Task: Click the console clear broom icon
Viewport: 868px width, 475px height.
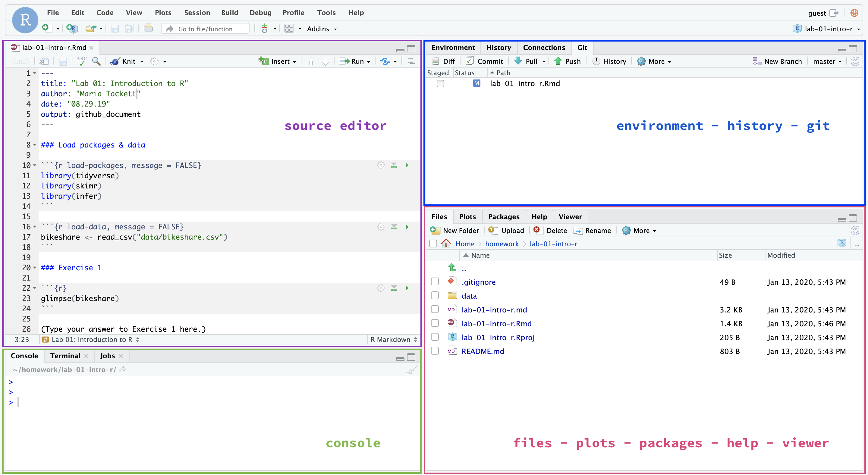Action: (411, 370)
